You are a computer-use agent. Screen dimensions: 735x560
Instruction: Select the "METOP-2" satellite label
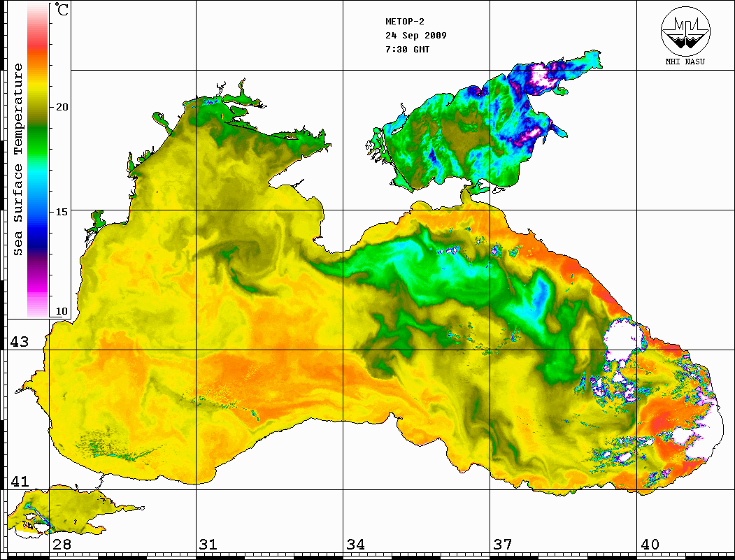(x=405, y=22)
